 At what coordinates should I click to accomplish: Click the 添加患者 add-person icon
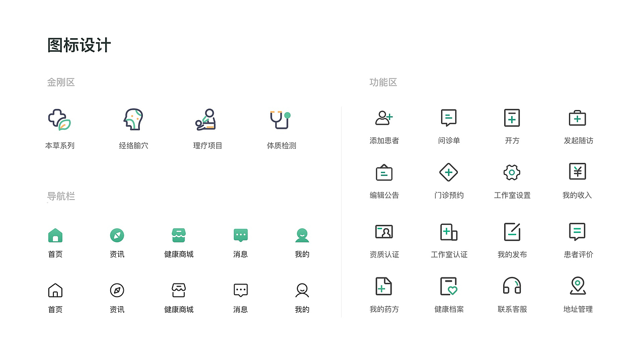pos(384,118)
